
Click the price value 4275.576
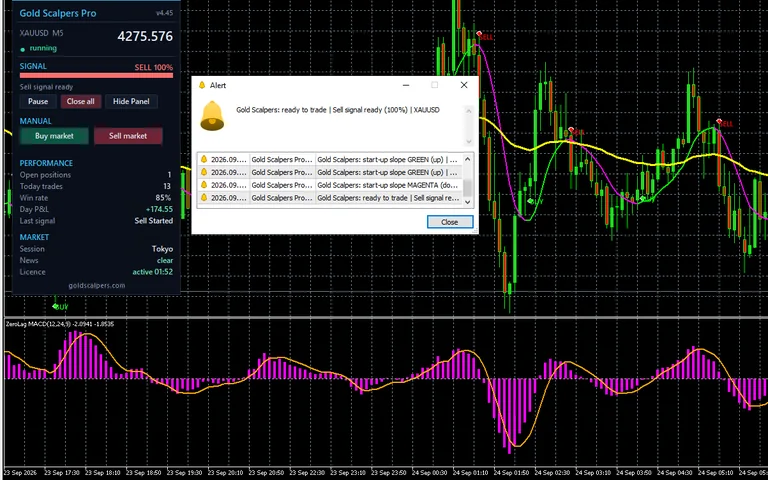point(145,36)
